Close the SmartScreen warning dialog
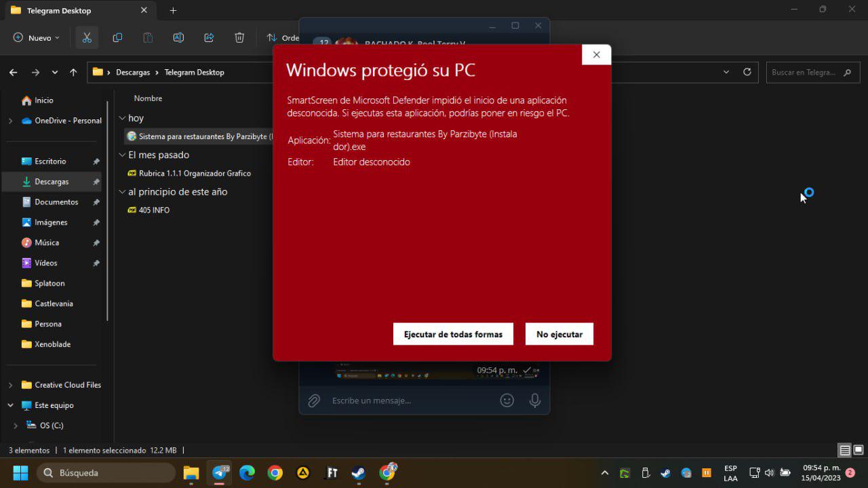The height and width of the screenshot is (488, 868). coord(596,55)
